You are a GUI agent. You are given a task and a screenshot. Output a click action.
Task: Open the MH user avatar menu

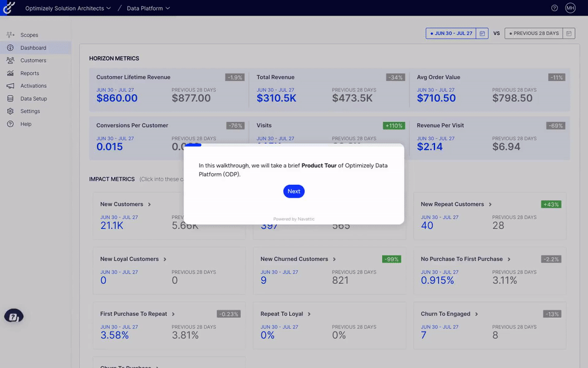coord(570,8)
